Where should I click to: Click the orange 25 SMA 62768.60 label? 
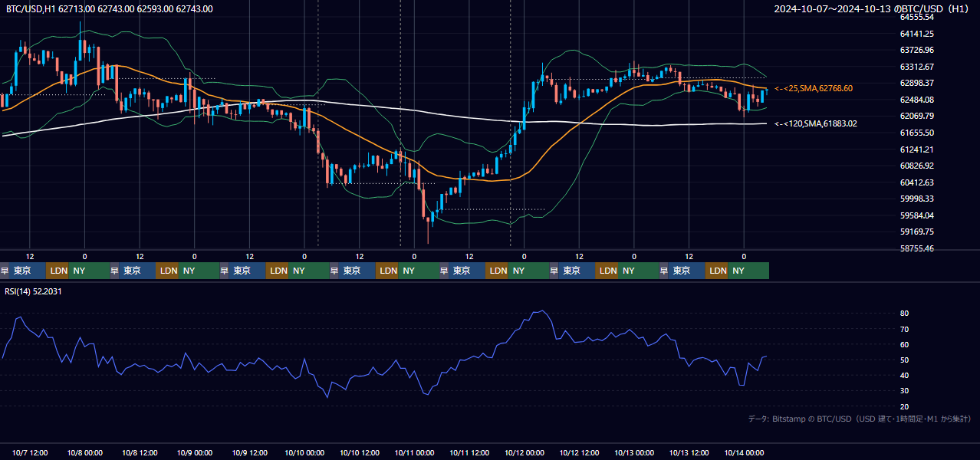click(x=814, y=88)
